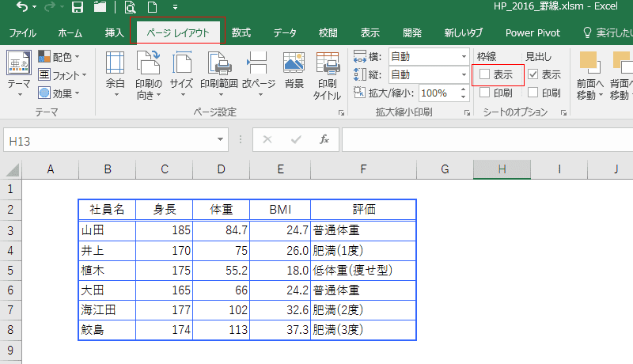This screenshot has height=364, width=633.
Task: Switch to the ホーム tab
Action: (x=70, y=33)
